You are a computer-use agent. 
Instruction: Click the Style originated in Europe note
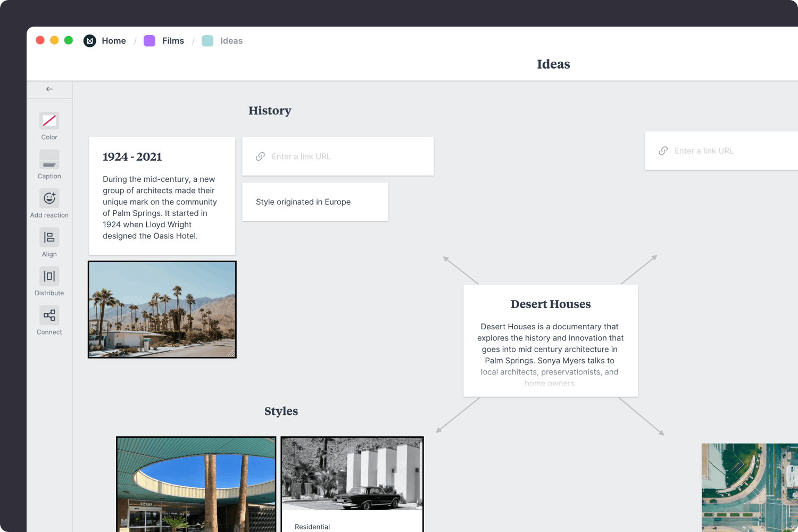point(315,202)
